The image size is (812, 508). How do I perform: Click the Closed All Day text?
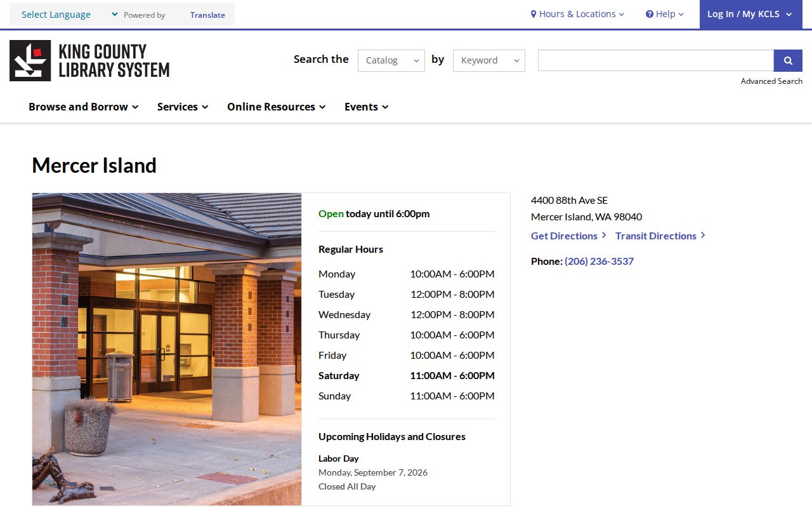[347, 486]
